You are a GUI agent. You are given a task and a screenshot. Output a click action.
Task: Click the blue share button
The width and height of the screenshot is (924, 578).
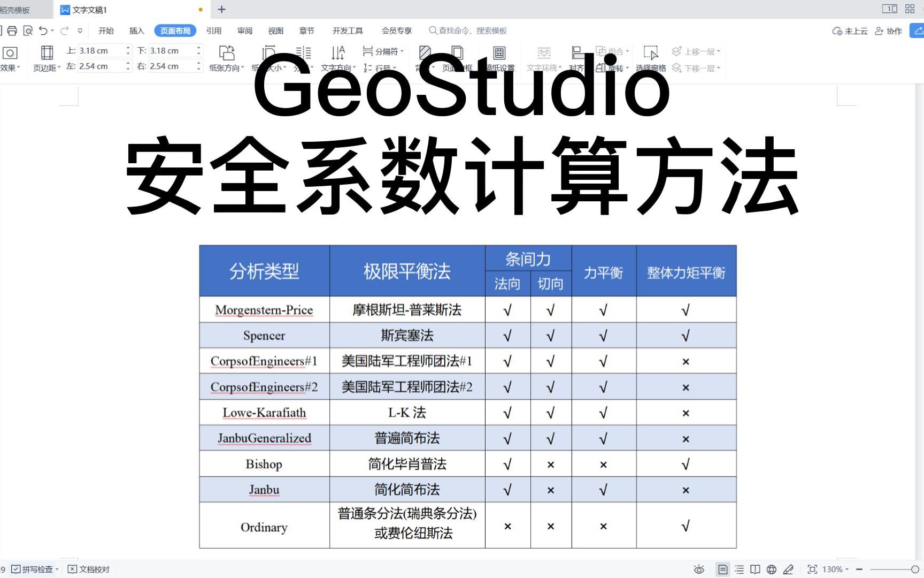(917, 31)
